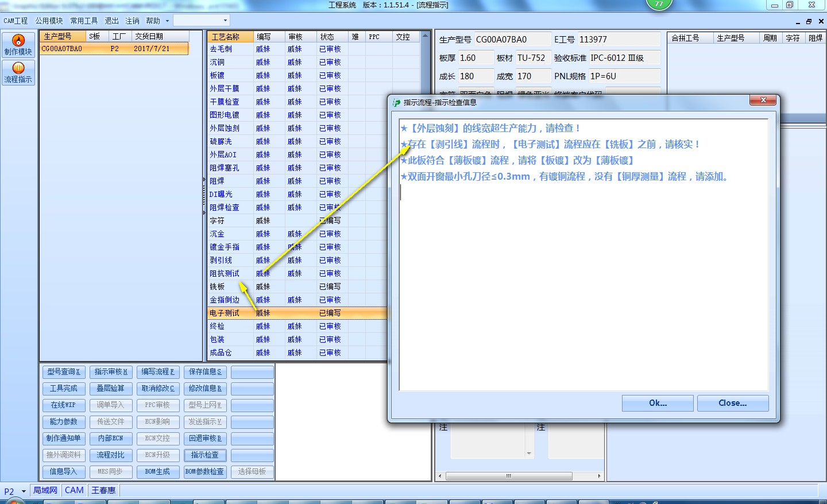Click the 指示检查 button
This screenshot has height=504, width=827.
click(205, 455)
